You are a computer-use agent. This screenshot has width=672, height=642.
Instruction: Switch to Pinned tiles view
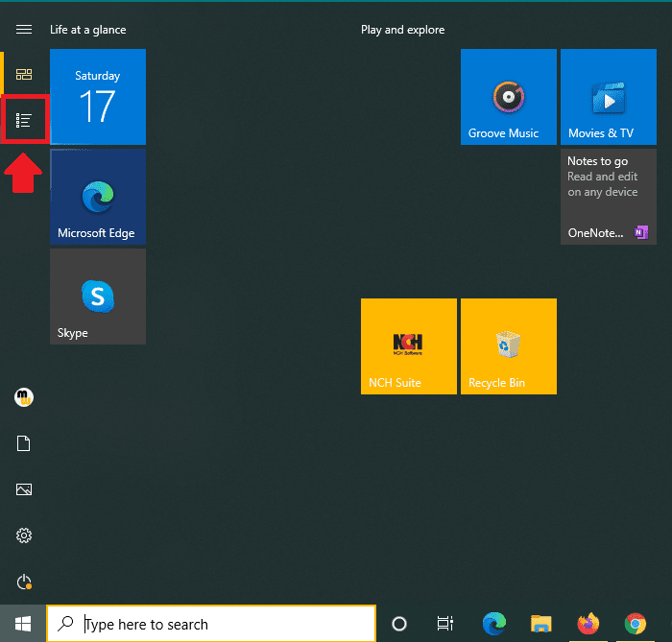[24, 75]
